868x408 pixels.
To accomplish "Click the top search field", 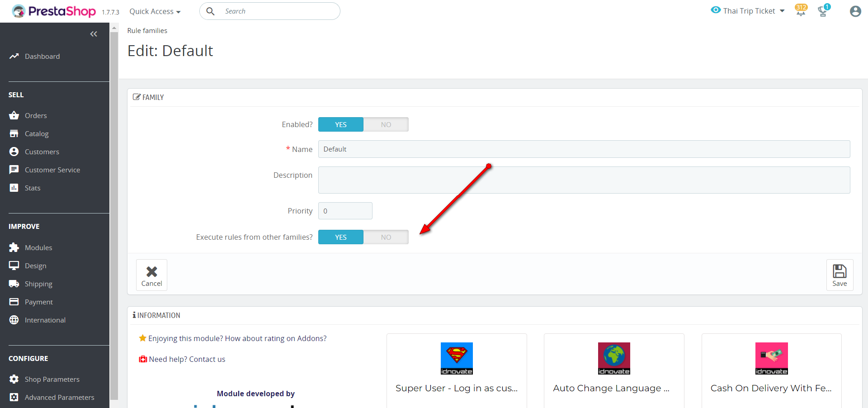I will click(x=270, y=11).
